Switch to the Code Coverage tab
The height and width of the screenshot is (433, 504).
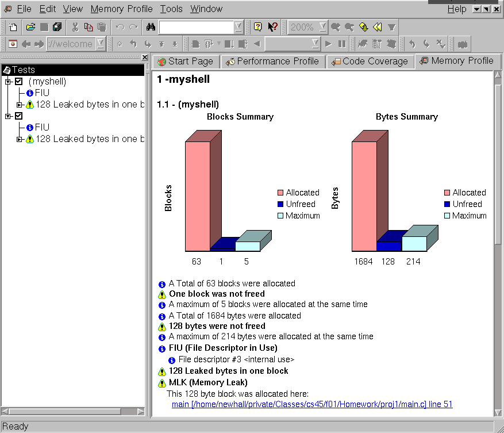point(370,62)
